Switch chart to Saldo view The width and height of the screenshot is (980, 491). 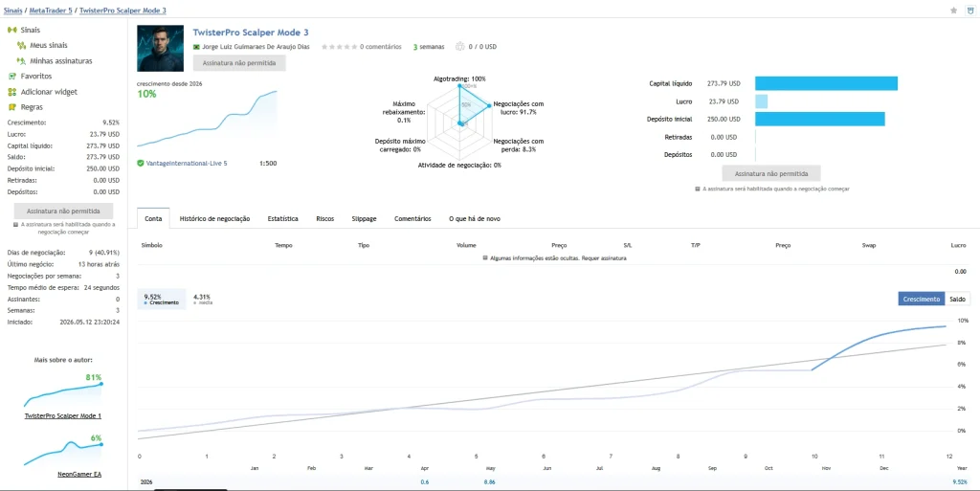[x=957, y=300]
